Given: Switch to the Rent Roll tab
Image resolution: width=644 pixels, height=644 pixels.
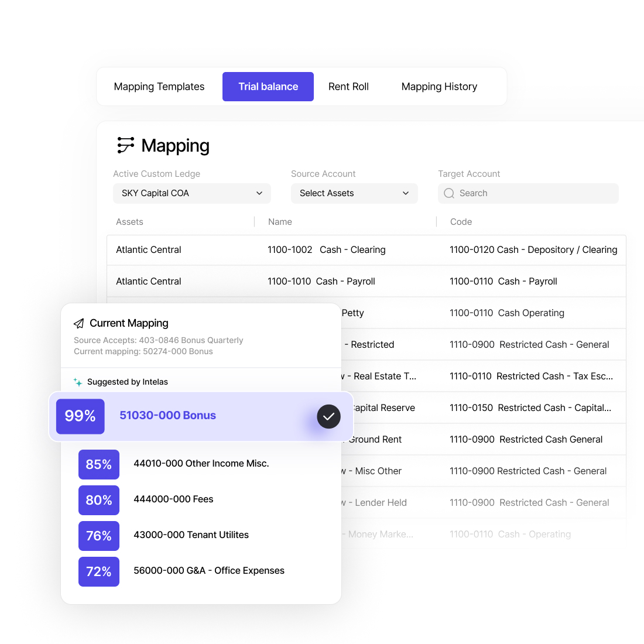Looking at the screenshot, I should click(348, 86).
